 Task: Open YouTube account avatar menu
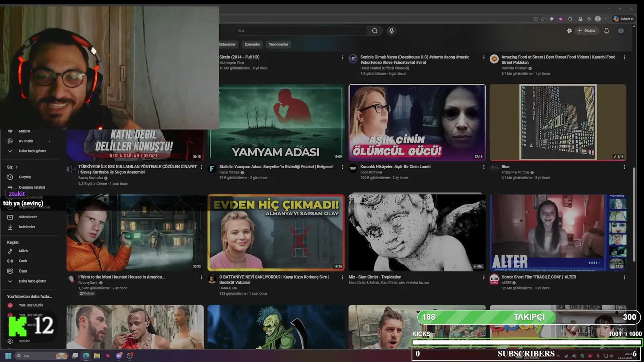click(621, 31)
